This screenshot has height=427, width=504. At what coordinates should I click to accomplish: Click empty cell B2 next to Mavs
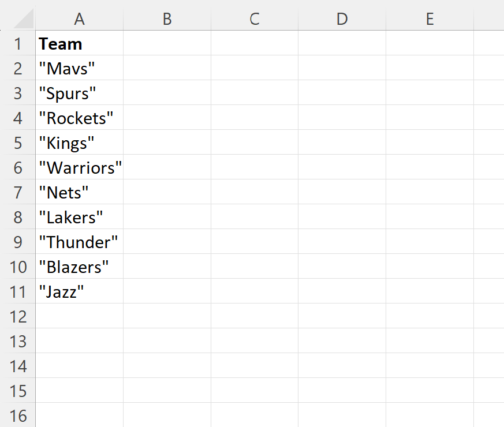[167, 68]
